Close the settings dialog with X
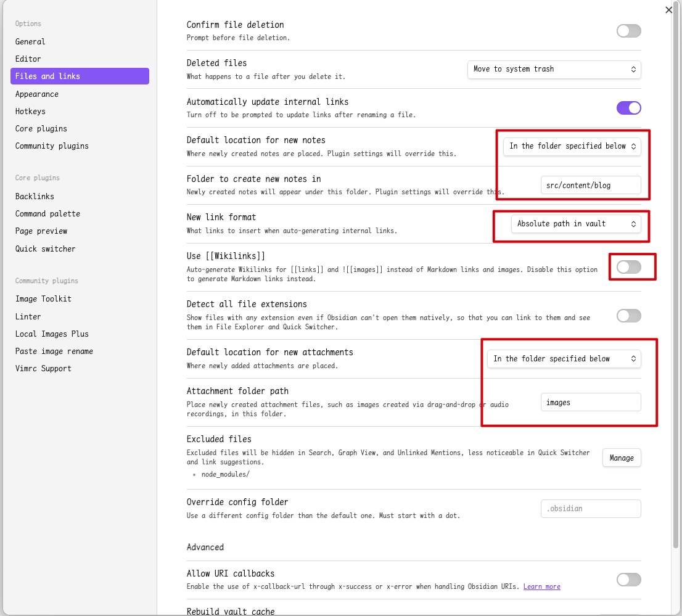The height and width of the screenshot is (616, 682). pyautogui.click(x=669, y=10)
